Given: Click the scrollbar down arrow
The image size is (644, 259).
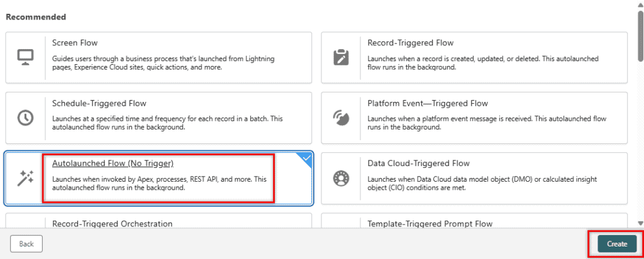Looking at the screenshot, I should click(640, 223).
